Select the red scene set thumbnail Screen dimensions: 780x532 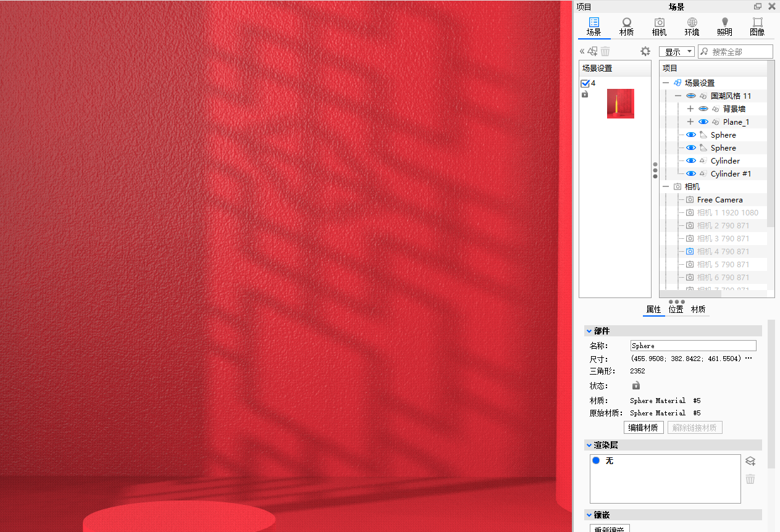point(621,104)
